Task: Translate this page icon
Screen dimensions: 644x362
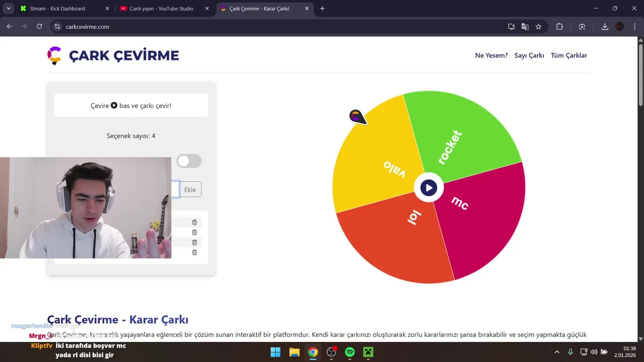Action: 525,27
